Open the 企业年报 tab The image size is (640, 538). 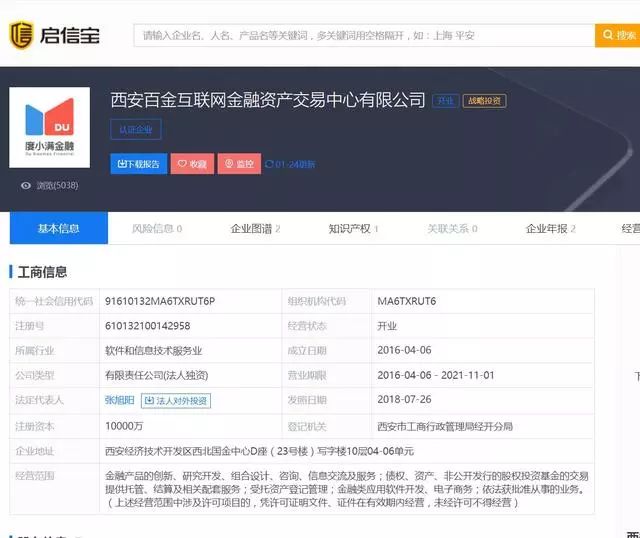[551, 229]
